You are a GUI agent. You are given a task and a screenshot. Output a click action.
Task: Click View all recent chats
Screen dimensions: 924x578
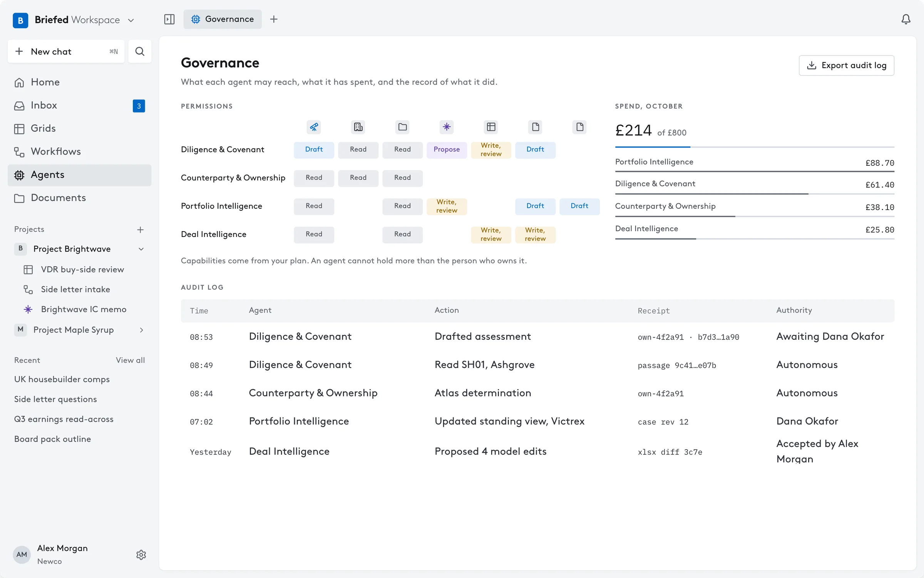[130, 360]
